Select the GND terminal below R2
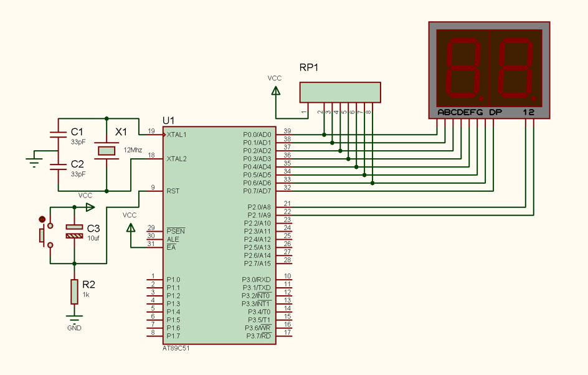 tap(74, 319)
